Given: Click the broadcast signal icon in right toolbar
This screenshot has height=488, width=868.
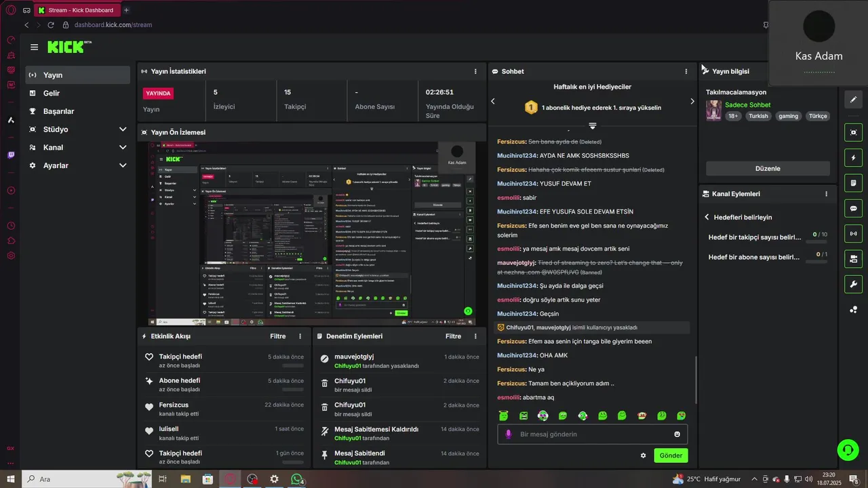Looking at the screenshot, I should [853, 234].
